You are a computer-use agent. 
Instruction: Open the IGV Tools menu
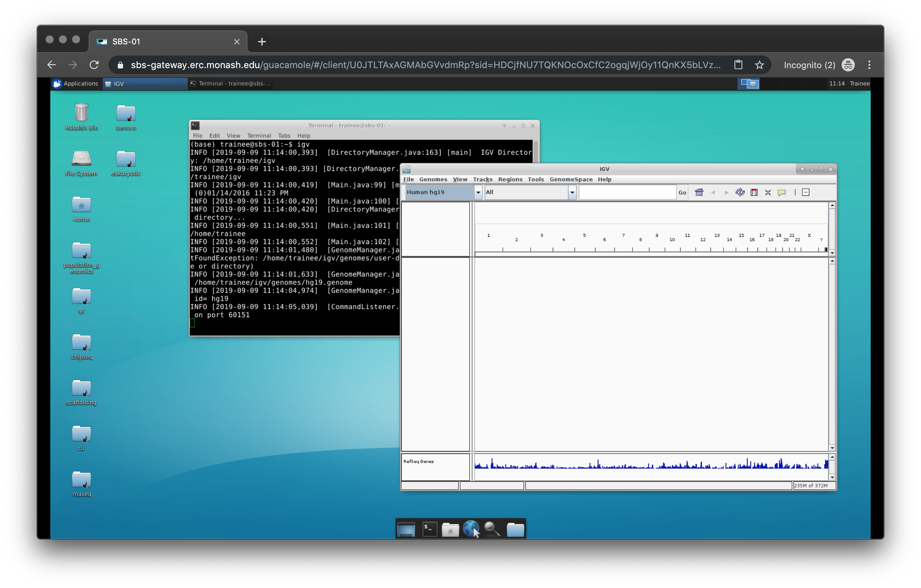point(536,179)
